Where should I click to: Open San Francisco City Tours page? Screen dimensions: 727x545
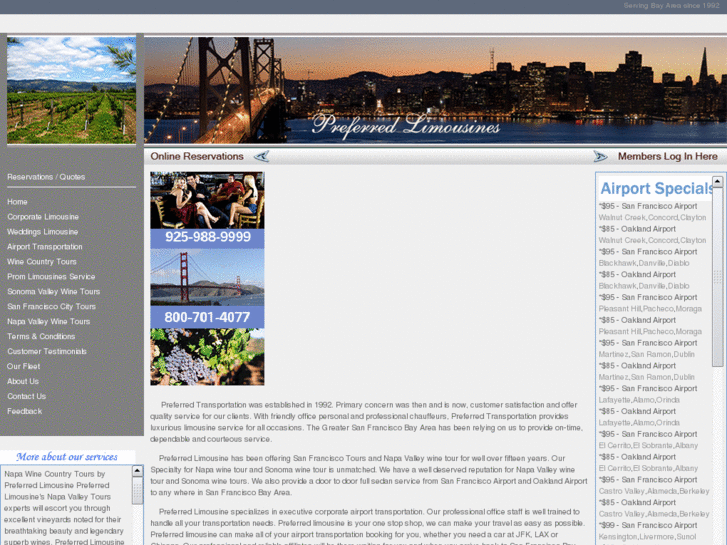coord(51,307)
